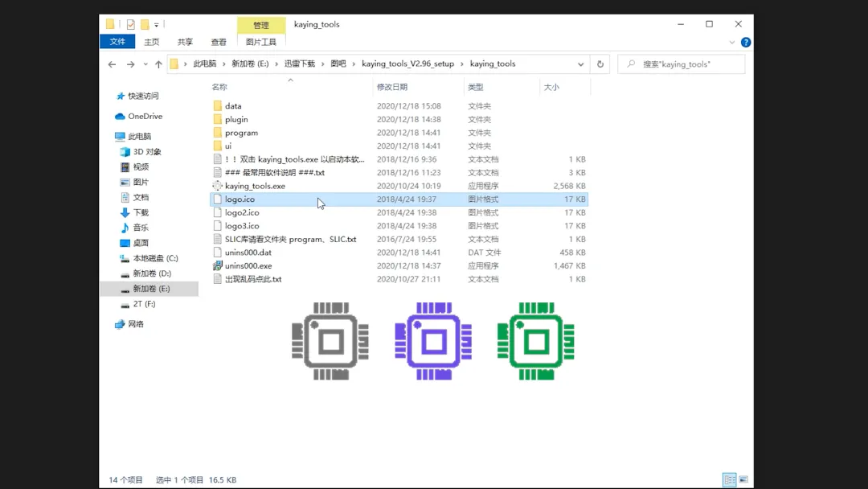This screenshot has height=489, width=868.
Task: Click the green chip logo preview
Action: pyautogui.click(x=536, y=341)
